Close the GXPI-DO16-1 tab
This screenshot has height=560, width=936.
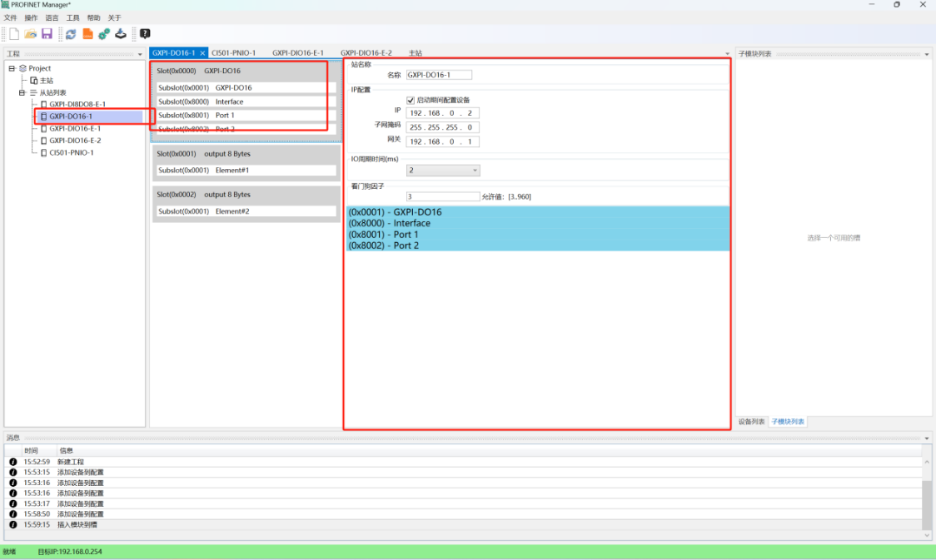click(202, 53)
